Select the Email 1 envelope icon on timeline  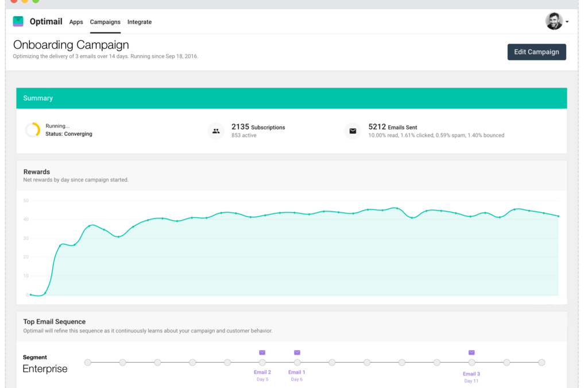point(297,353)
